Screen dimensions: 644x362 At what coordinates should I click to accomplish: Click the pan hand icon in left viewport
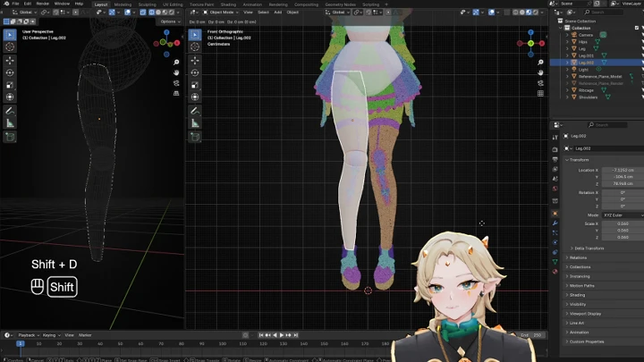[176, 72]
